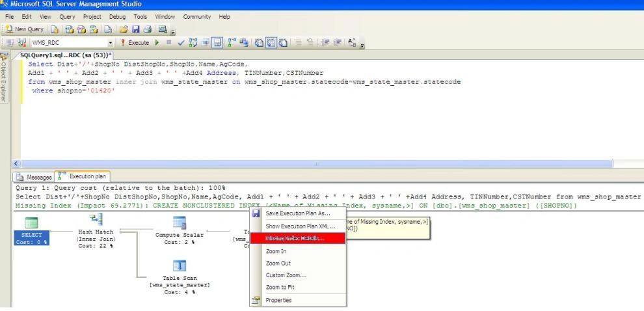This screenshot has height=311, width=644.
Task: Switch to the Execution plan tab
Action: tap(82, 176)
